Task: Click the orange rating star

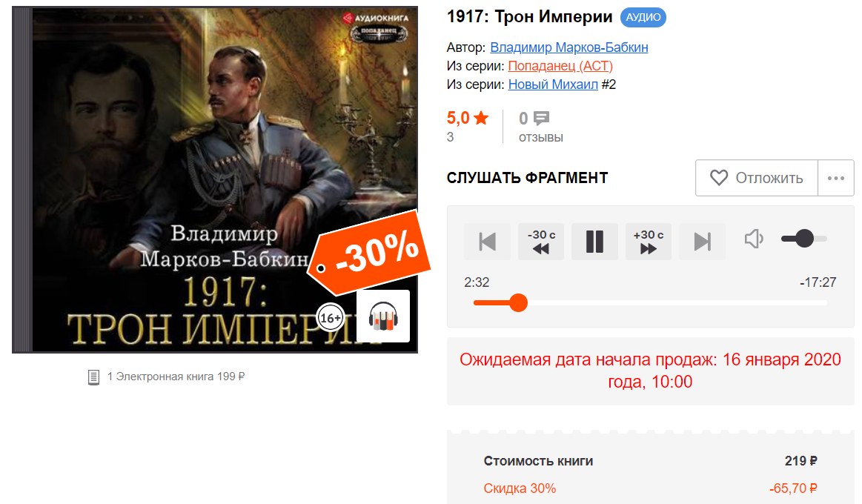Action: coord(481,118)
